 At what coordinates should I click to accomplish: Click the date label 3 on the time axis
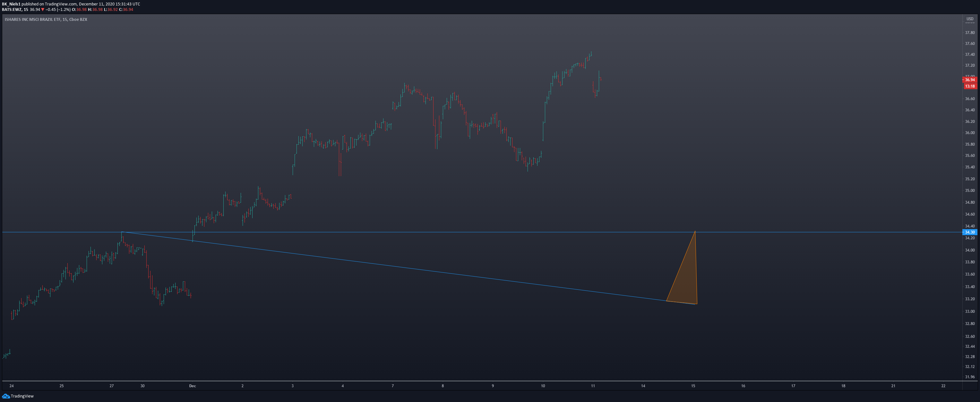click(293, 386)
